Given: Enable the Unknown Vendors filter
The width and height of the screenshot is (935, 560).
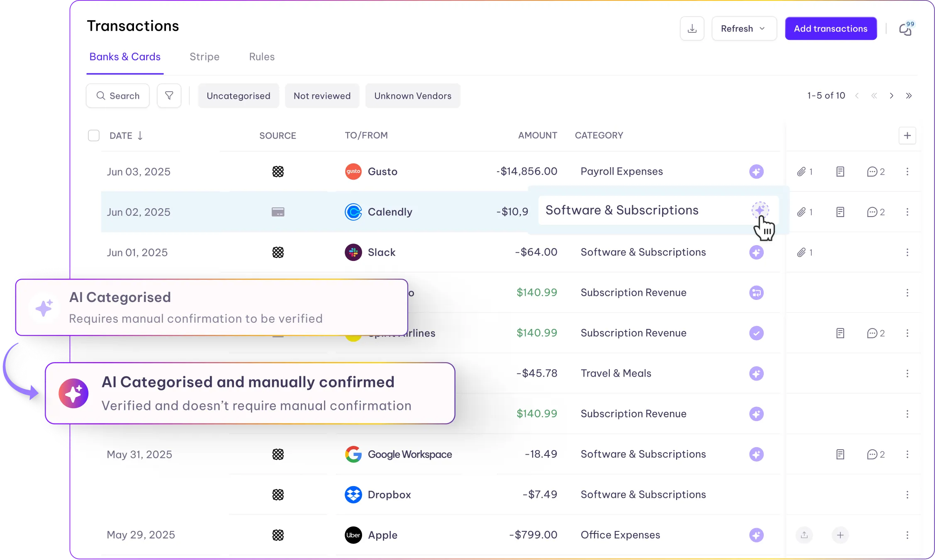Looking at the screenshot, I should tap(412, 96).
